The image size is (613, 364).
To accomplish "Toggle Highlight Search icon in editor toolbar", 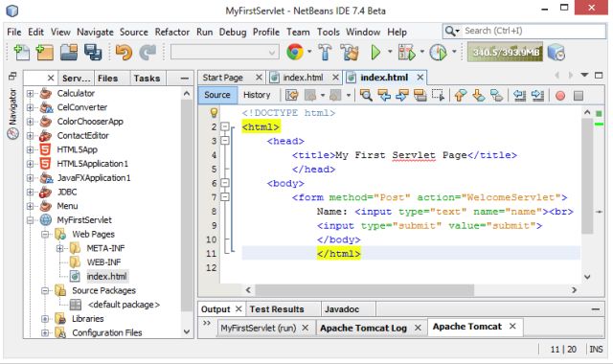I will [420, 95].
